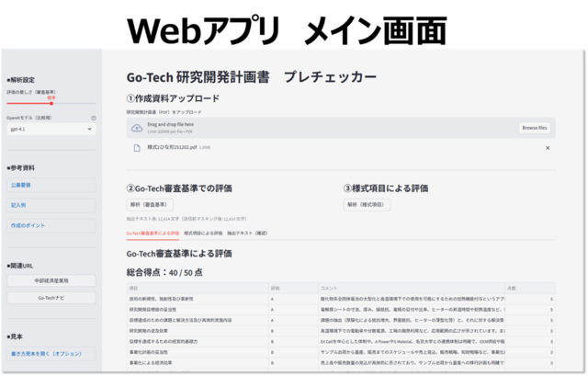
Task: Open the 中部経済産業局 link
Action: coord(51,280)
